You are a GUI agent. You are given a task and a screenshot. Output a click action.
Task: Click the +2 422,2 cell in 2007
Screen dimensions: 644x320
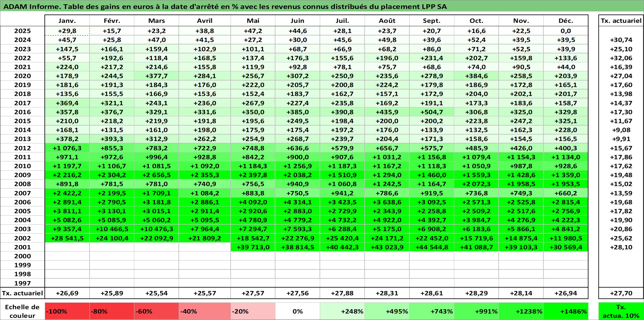(x=67, y=193)
